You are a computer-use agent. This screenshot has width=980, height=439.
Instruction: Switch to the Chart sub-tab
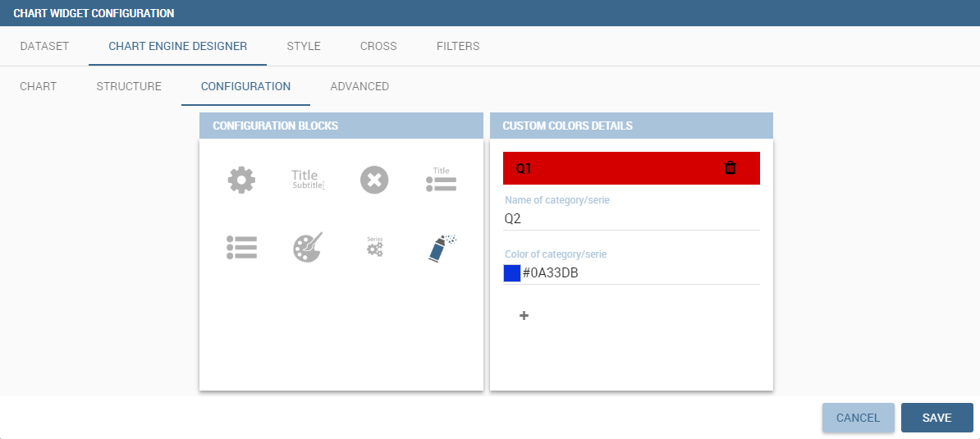tap(38, 86)
